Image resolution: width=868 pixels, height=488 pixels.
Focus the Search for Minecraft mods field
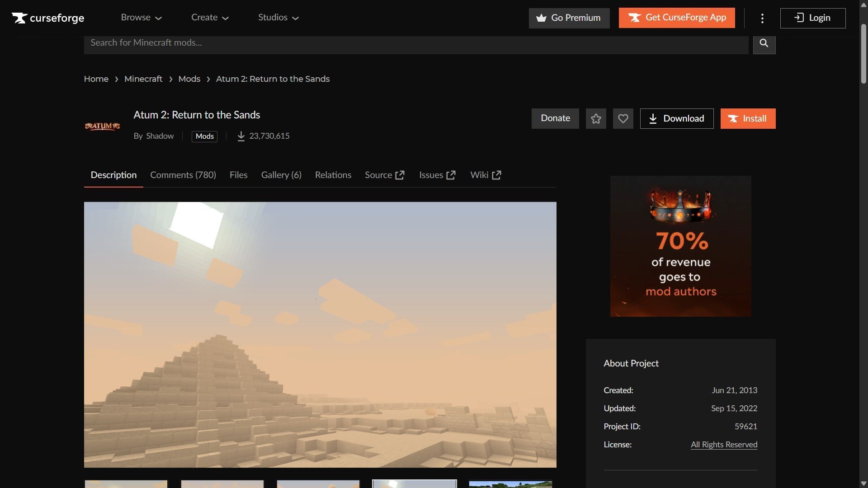tap(416, 43)
